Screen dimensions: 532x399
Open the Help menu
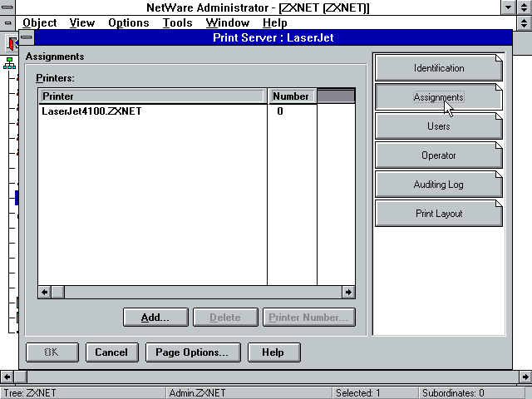click(275, 22)
